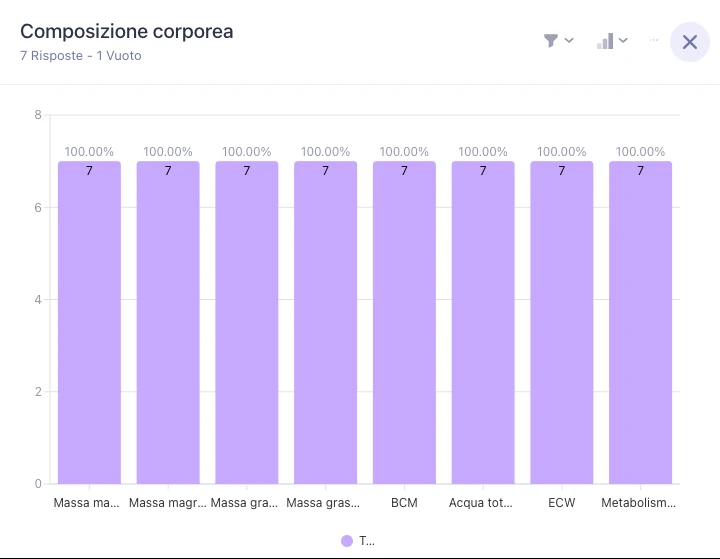Click the 7 Risposte - 1 Vuoto text

tap(81, 56)
